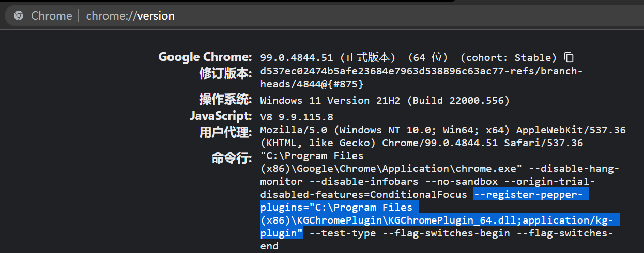
Task: Click the chrome://version URL in address bar
Action: coord(130,16)
